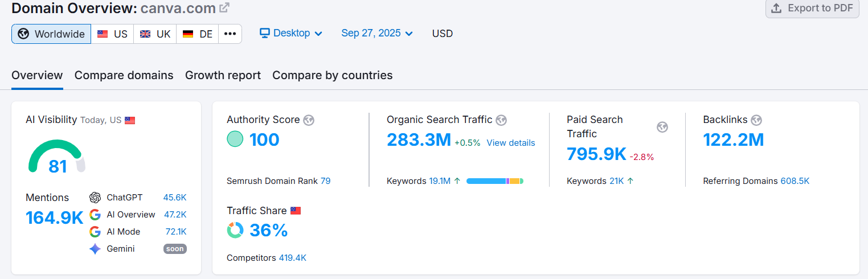
Task: Click the Authority Score value 100
Action: pyautogui.click(x=264, y=139)
